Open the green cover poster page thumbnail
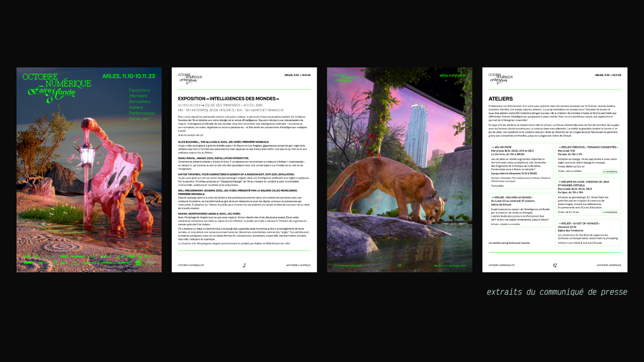This screenshot has height=362, width=644. pyautogui.click(x=89, y=170)
